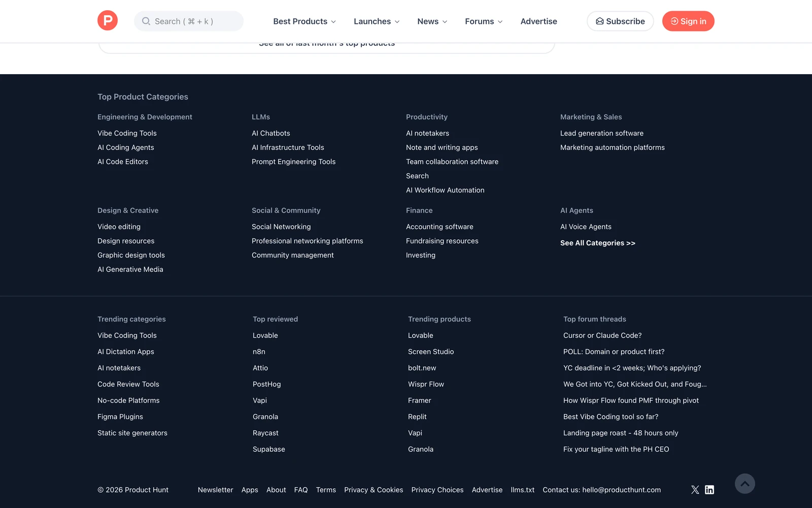Open Fundraising resources category
The width and height of the screenshot is (812, 508).
pyautogui.click(x=442, y=241)
